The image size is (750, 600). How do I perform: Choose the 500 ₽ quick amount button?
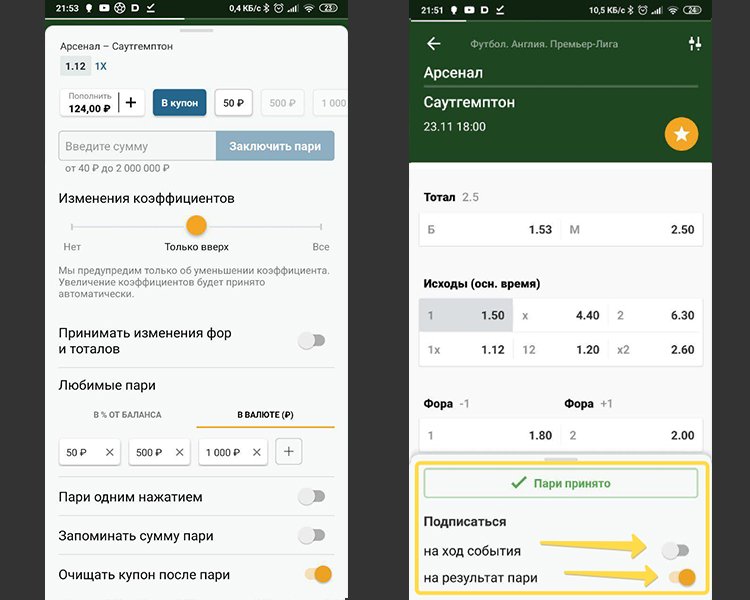(x=282, y=103)
